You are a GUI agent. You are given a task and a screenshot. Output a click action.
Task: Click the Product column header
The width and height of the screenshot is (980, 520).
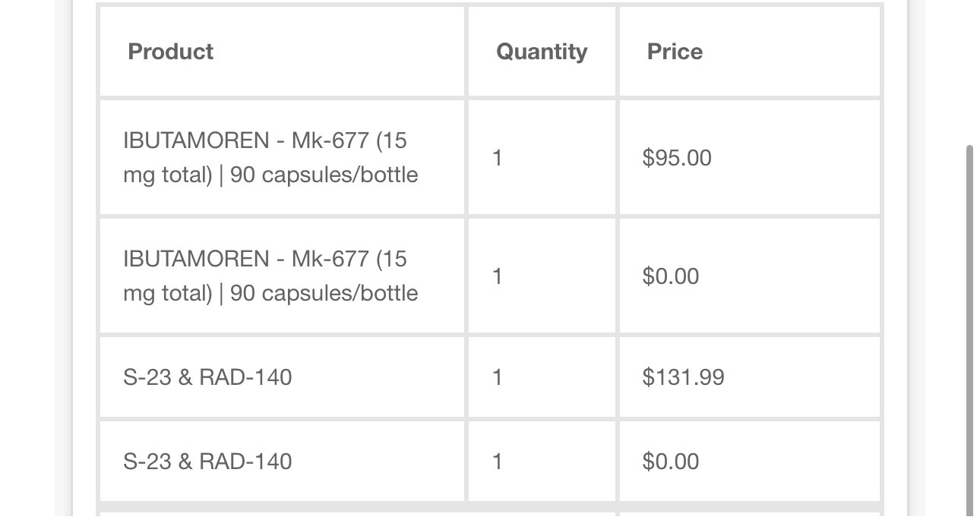point(170,52)
